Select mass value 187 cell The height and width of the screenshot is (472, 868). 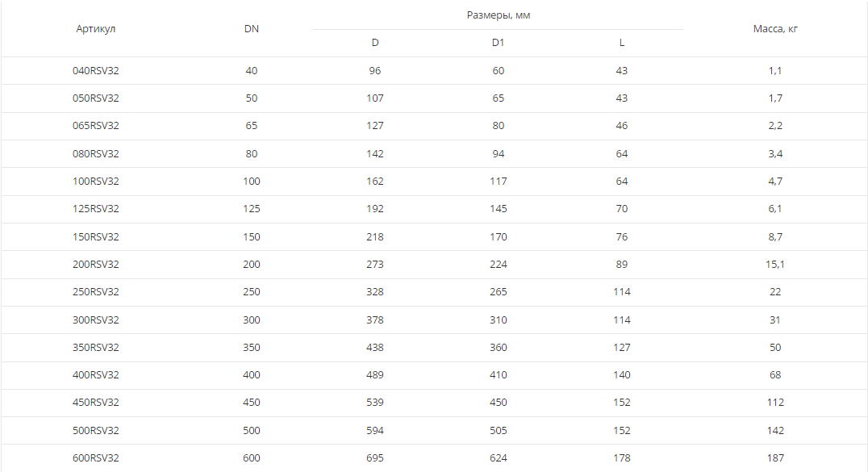click(x=775, y=458)
